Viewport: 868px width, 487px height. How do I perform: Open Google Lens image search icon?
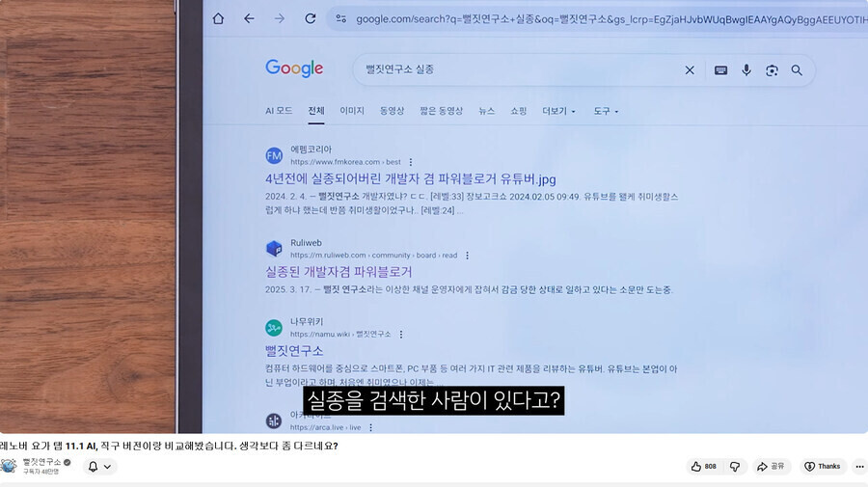pos(772,70)
